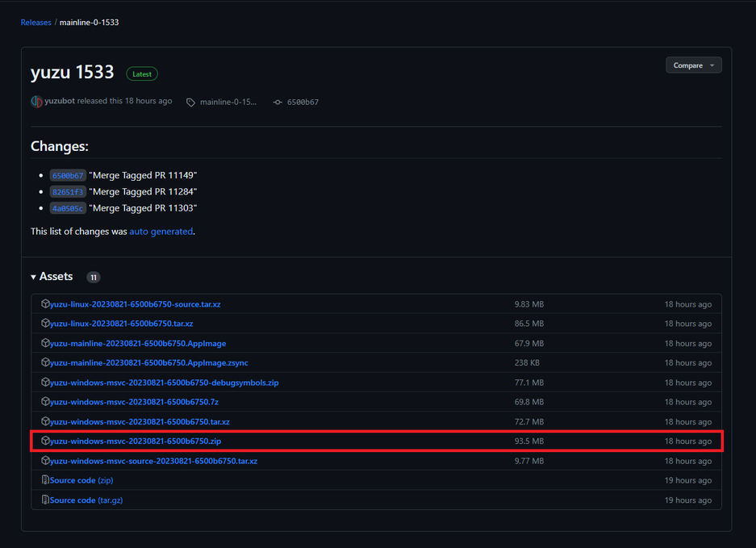Download Source code (tar.gz)
This screenshot has width=756, height=548.
tap(86, 500)
